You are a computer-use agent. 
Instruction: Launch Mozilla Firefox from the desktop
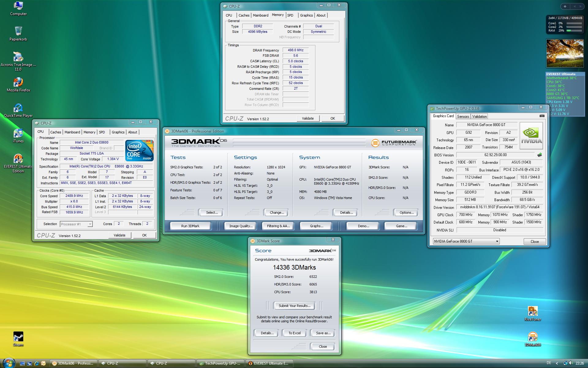pos(18,85)
